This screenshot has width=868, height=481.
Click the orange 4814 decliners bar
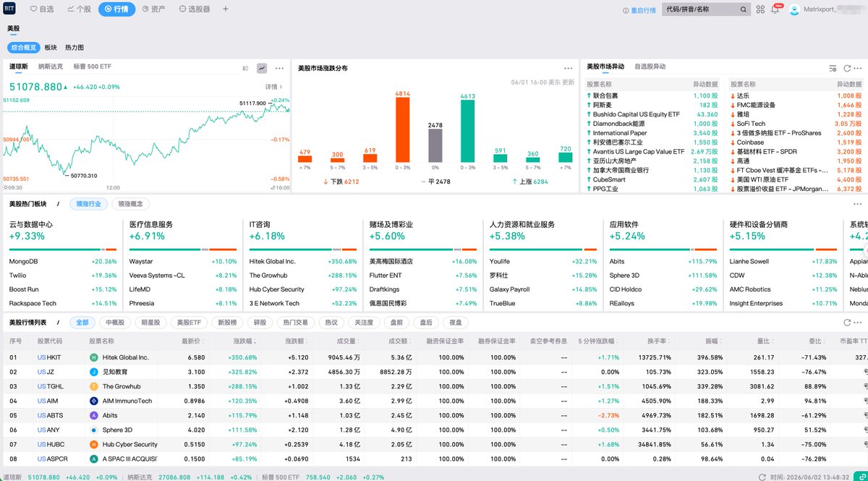[x=403, y=129]
